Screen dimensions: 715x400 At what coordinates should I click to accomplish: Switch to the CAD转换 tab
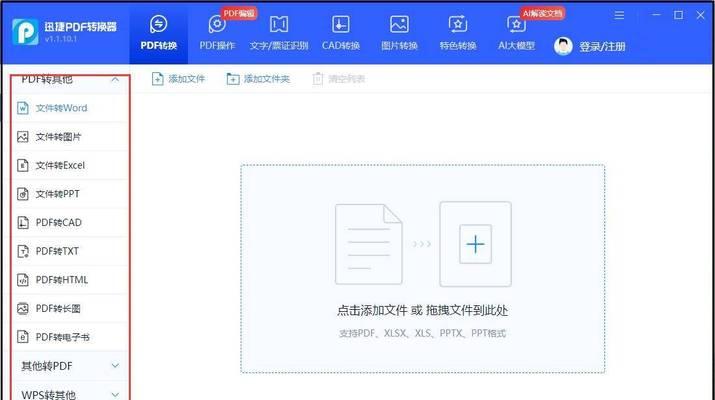tap(341, 33)
